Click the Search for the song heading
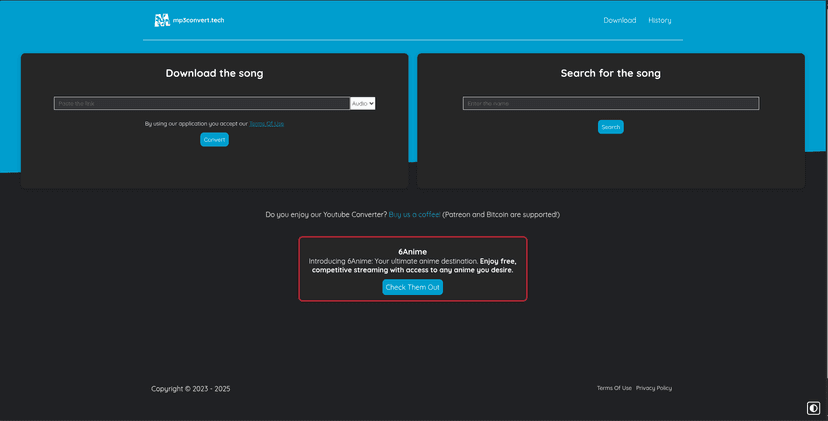828x421 pixels. pos(610,73)
